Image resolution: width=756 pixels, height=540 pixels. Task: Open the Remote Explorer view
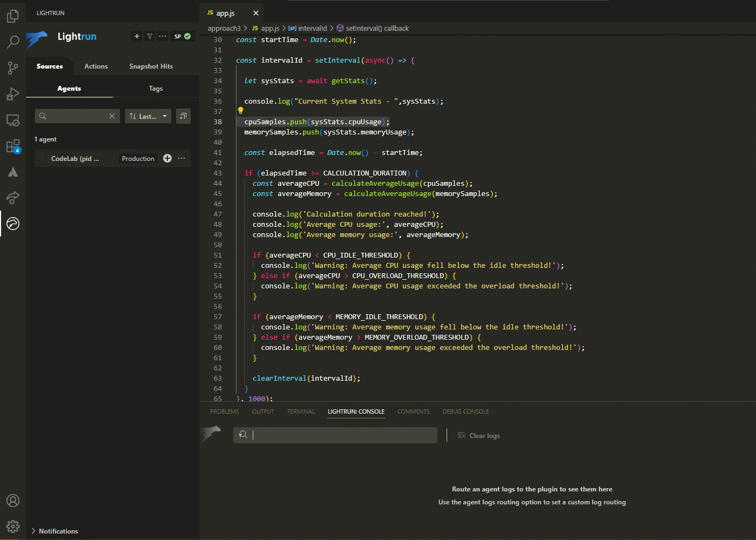point(13,120)
